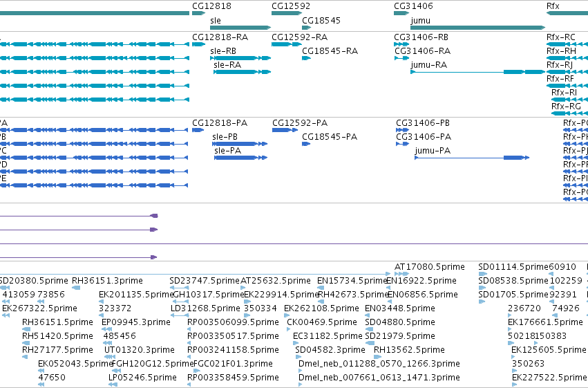Viewport: 588px width, 388px height.
Task: Select transcript Rfx-RF
Action: tap(560, 79)
